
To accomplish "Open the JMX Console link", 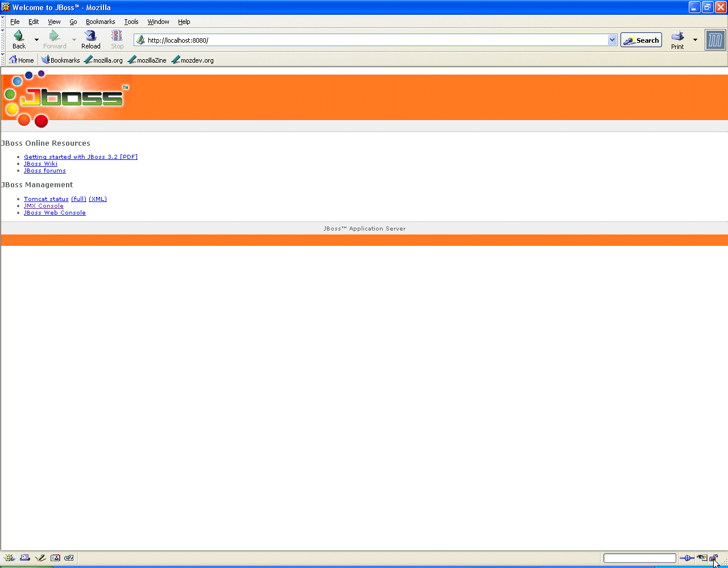I will [x=44, y=206].
